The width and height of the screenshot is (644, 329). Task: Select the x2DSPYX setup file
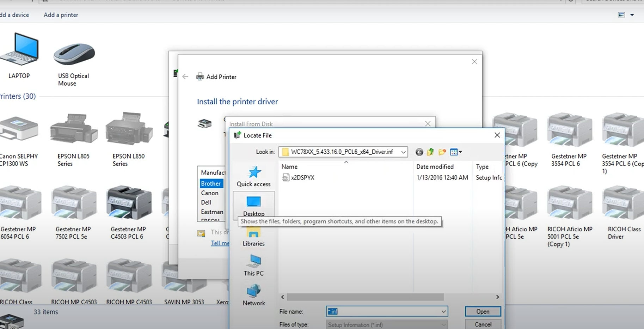click(302, 178)
